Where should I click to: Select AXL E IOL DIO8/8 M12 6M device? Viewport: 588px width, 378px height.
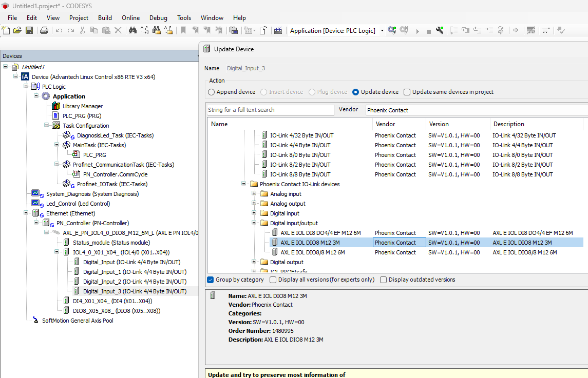coord(312,252)
